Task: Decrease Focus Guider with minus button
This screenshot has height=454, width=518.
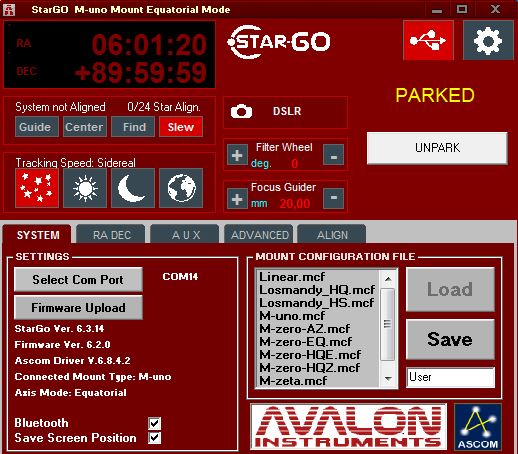Action: pyautogui.click(x=333, y=198)
